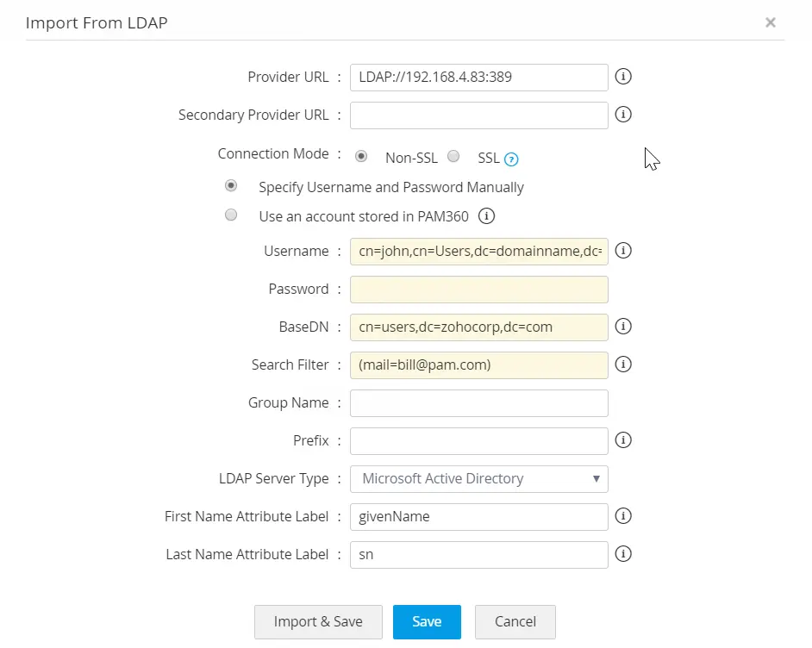Screen dimensions: 812x648
Task: View the Search Filter info icon
Action: pyautogui.click(x=623, y=364)
